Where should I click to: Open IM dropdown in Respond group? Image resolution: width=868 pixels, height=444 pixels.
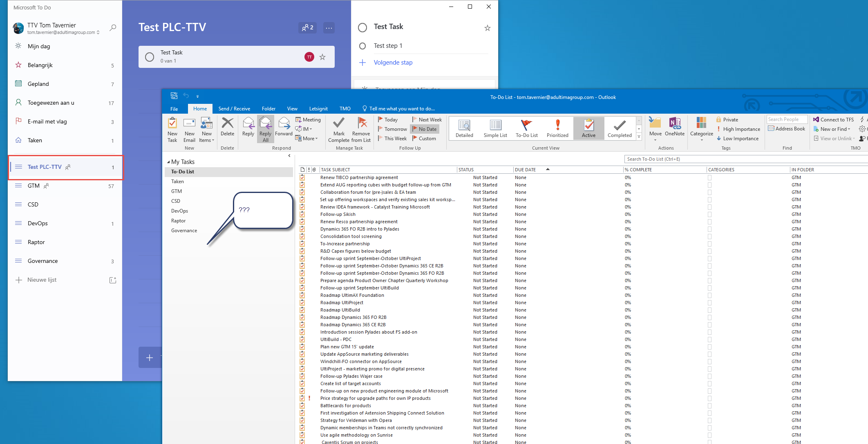point(304,129)
